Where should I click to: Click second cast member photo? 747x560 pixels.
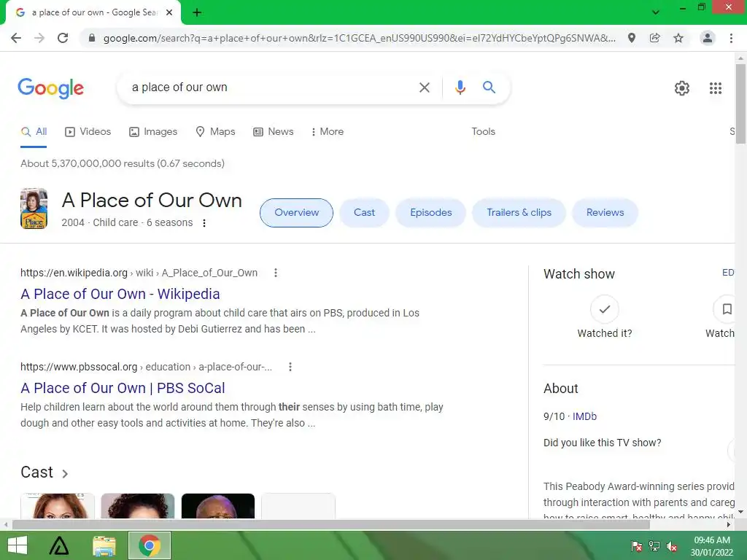click(x=138, y=506)
